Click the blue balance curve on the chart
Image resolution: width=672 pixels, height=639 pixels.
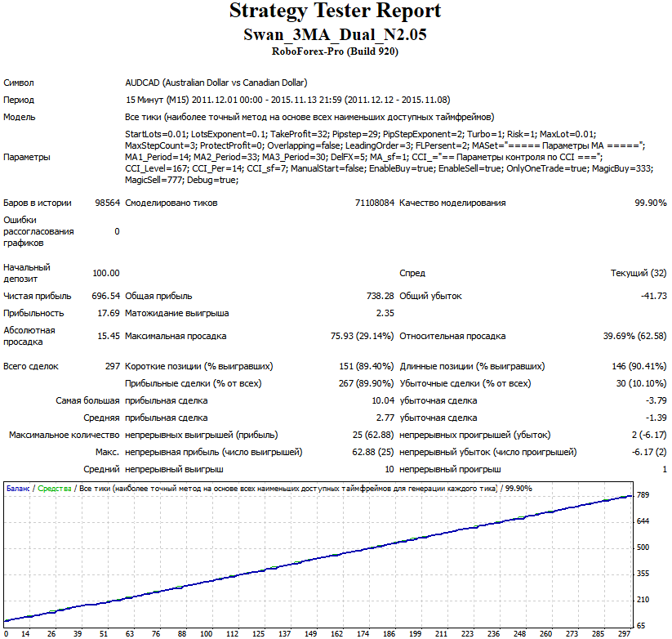[319, 558]
